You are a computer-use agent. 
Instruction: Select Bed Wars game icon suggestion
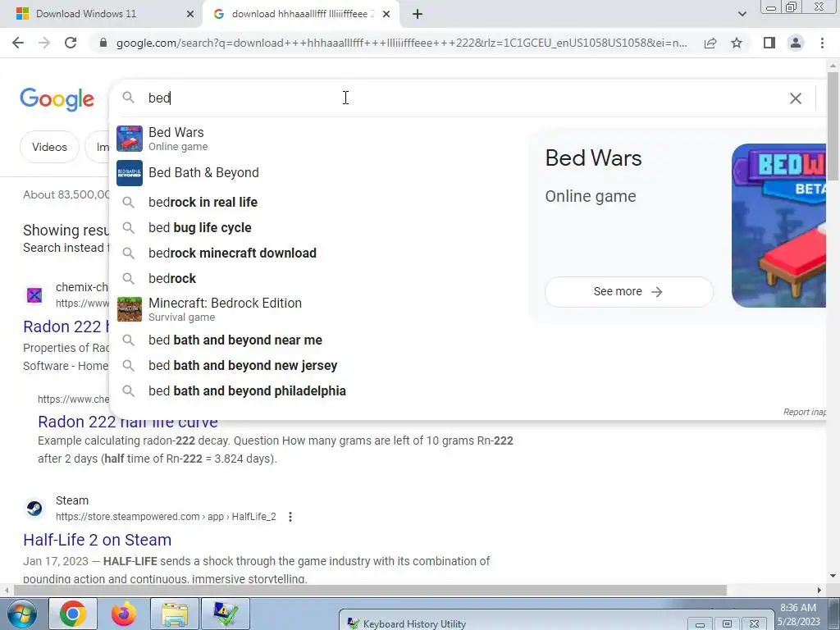pyautogui.click(x=130, y=139)
